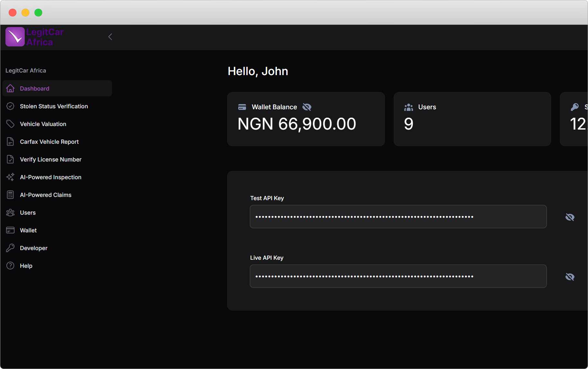Open the Users section in sidebar

28,213
